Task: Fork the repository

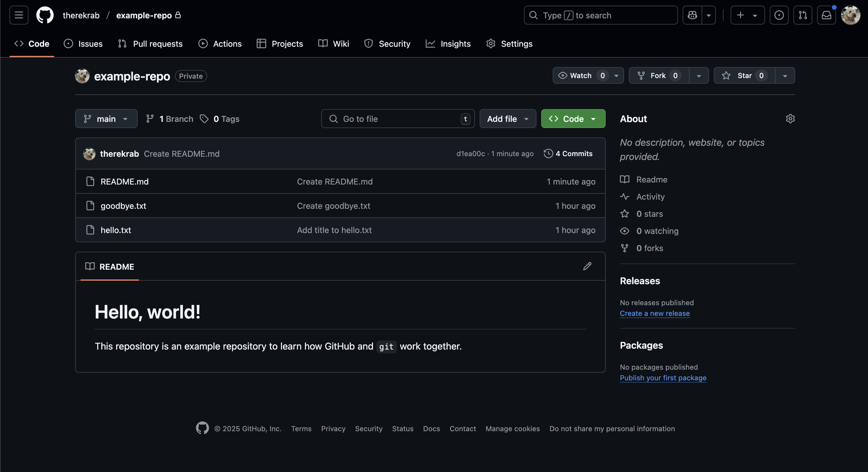Action: 659,75
